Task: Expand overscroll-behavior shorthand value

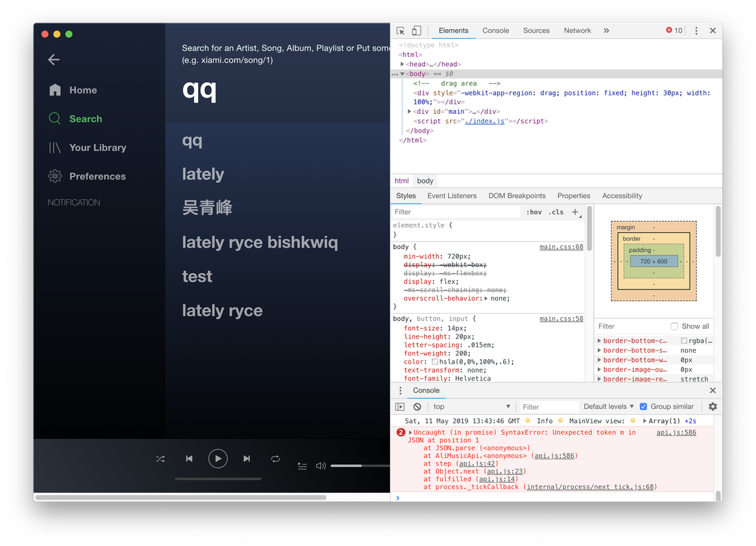Action: (x=486, y=298)
